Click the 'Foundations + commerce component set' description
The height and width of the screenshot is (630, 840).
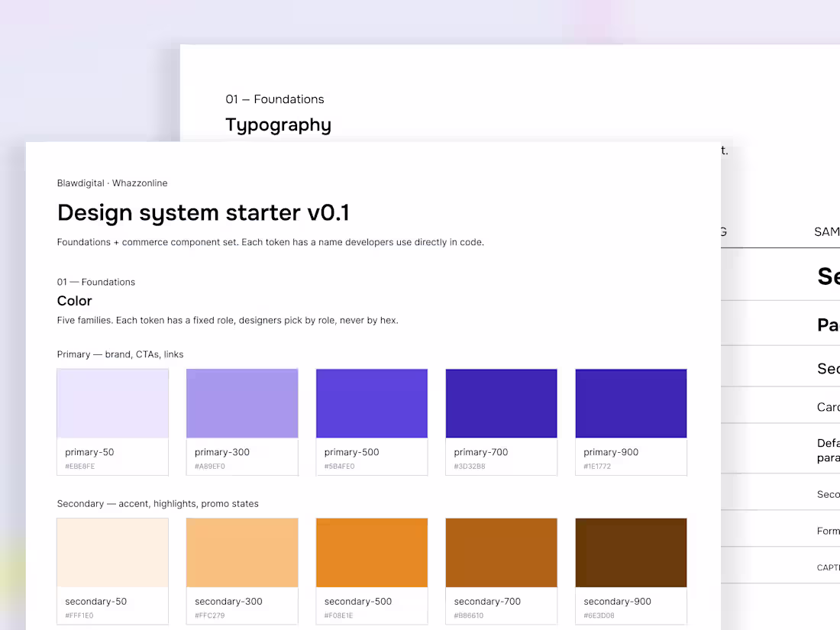(270, 242)
